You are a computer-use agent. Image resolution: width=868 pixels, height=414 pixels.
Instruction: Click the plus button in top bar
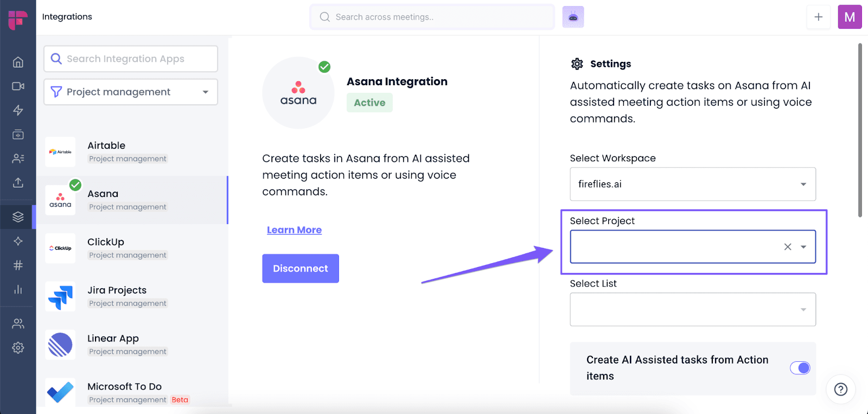coord(819,17)
